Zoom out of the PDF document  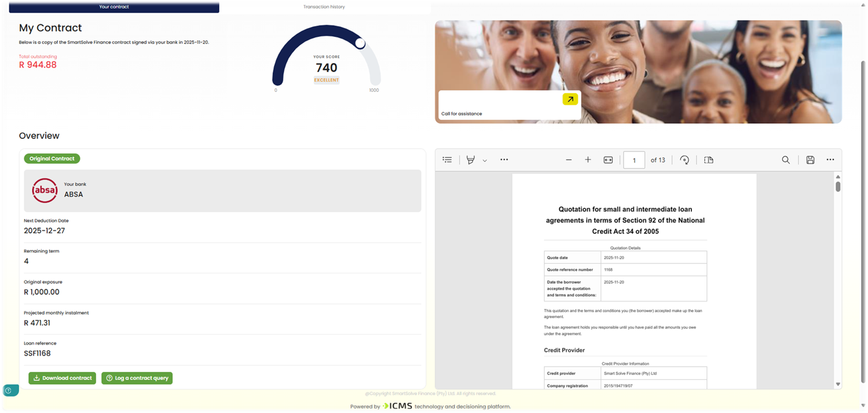click(x=569, y=160)
